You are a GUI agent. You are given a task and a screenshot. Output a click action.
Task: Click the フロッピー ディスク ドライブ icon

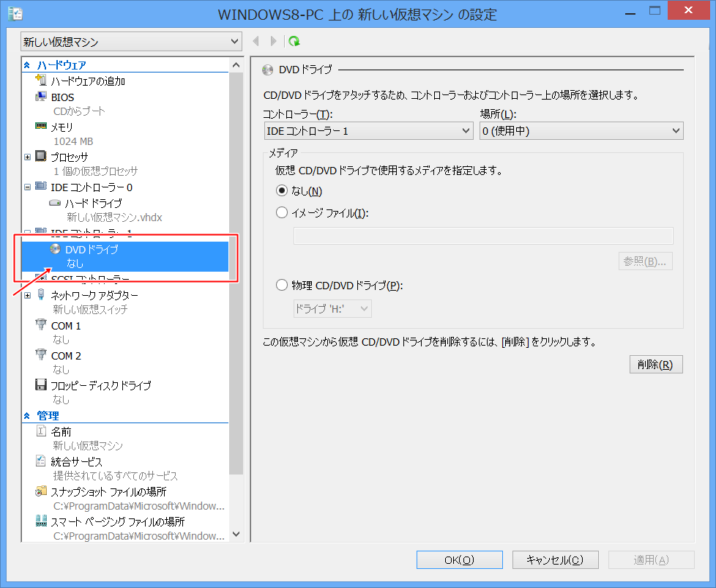pyautogui.click(x=41, y=384)
